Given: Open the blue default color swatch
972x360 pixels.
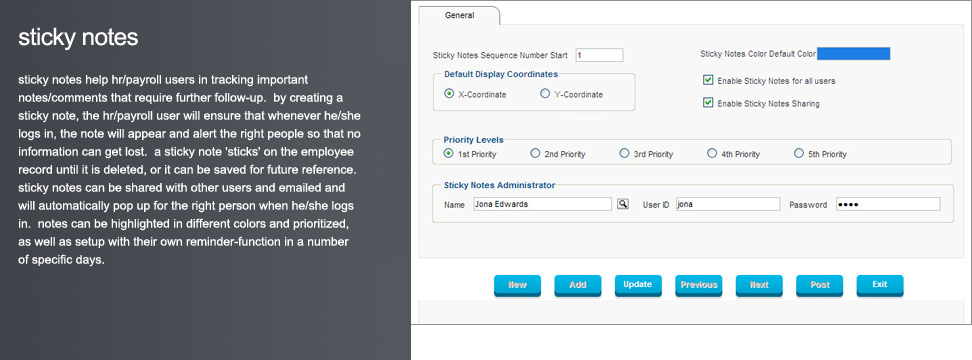Looking at the screenshot, I should point(854,54).
